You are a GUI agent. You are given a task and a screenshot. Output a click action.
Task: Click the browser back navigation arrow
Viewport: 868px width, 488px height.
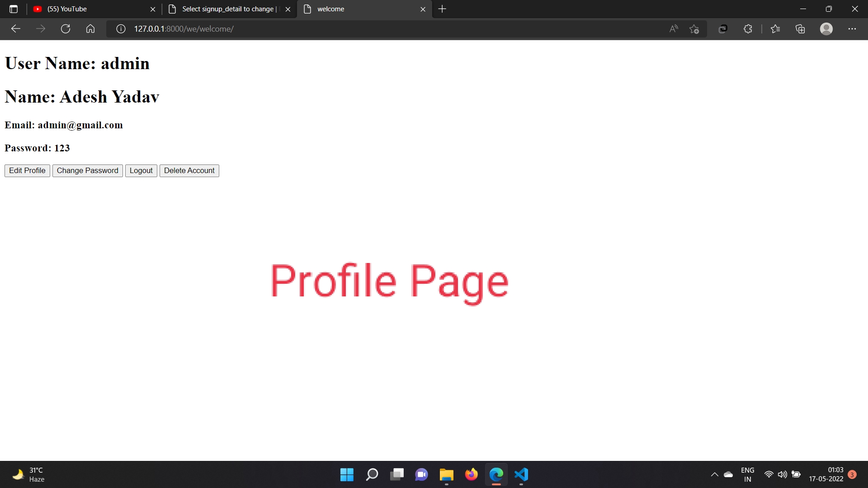[16, 28]
